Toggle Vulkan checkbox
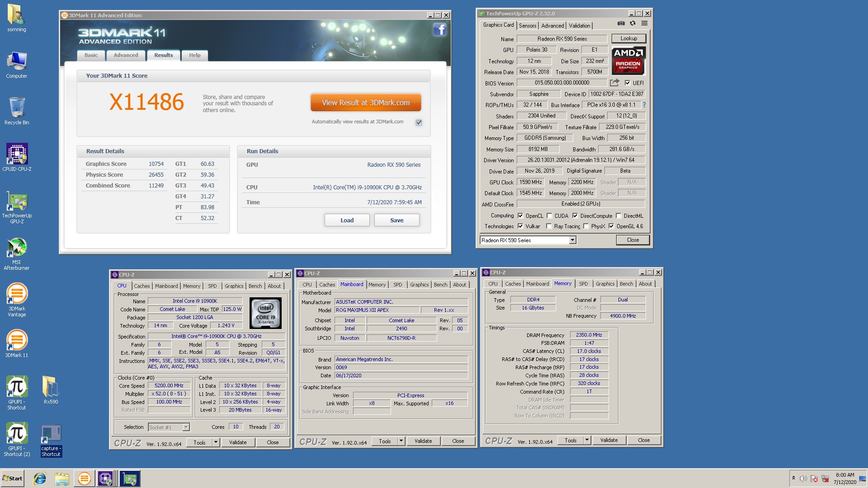 click(520, 226)
